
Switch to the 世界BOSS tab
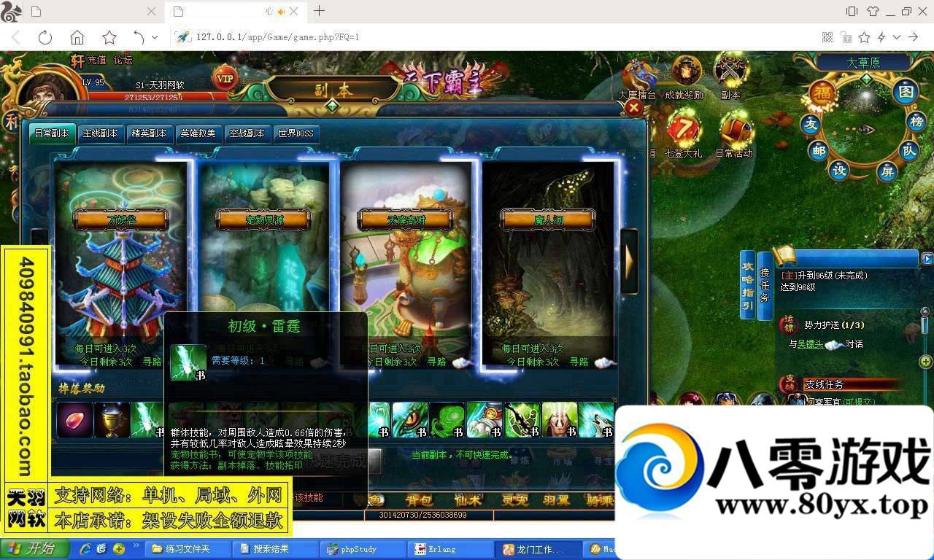point(296,134)
